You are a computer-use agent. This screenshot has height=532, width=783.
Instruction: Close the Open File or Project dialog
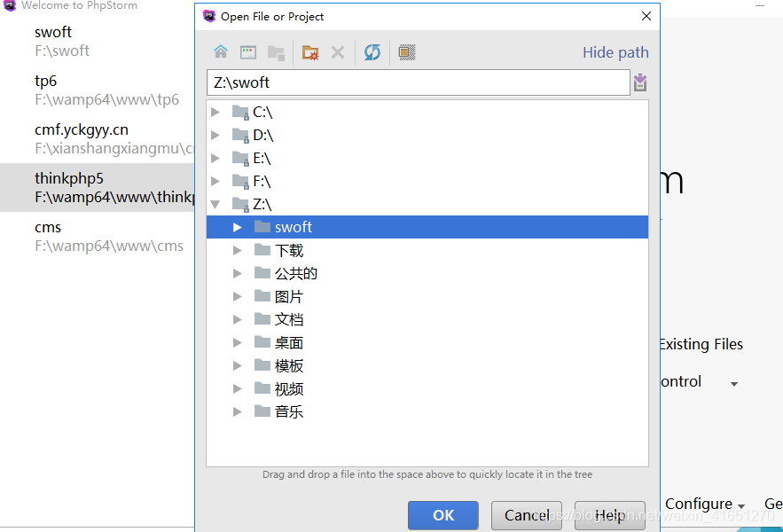[646, 16]
